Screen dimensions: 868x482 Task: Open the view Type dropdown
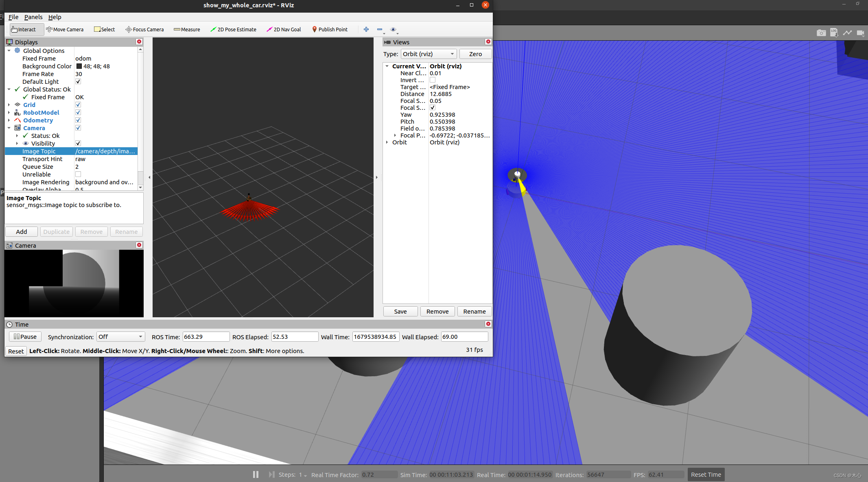(x=429, y=54)
